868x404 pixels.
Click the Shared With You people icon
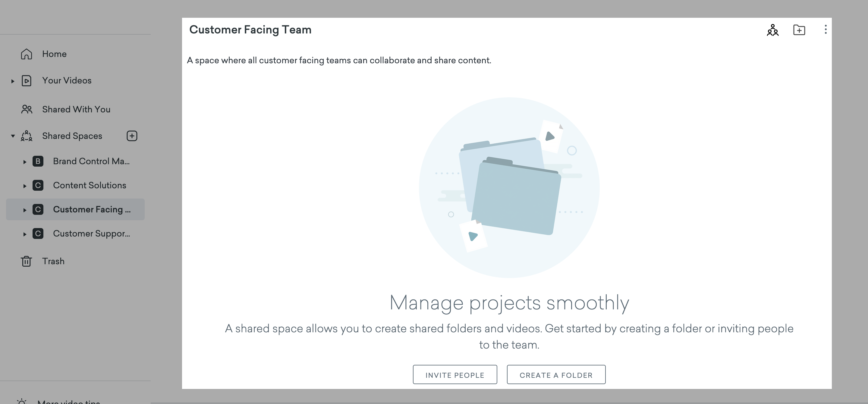click(26, 109)
